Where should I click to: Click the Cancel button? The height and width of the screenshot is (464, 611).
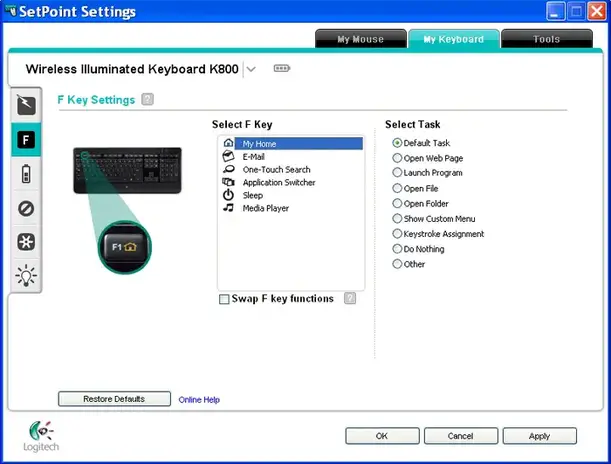pyautogui.click(x=461, y=436)
